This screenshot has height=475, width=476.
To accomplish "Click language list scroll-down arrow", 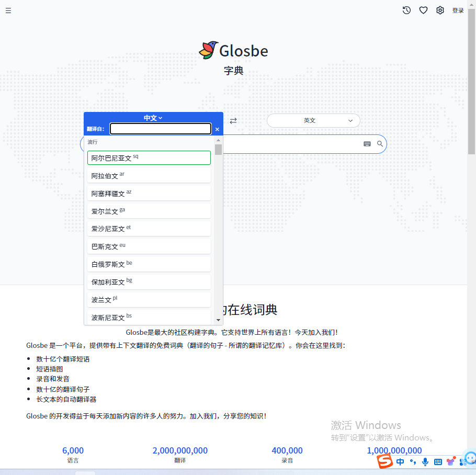I will tap(218, 320).
